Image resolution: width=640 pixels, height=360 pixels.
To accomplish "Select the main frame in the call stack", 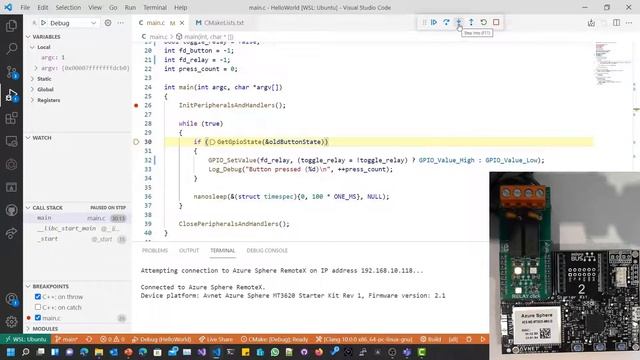I will tap(78, 218).
